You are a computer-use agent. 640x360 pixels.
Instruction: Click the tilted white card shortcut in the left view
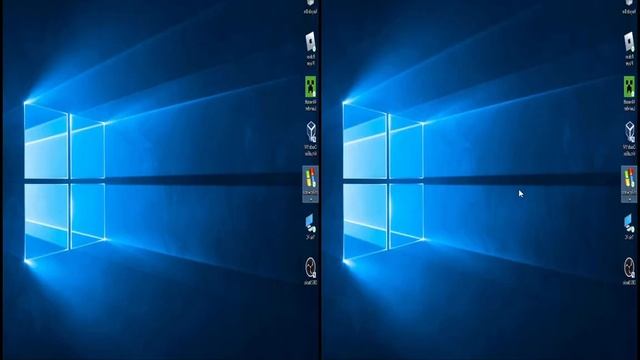coord(311,42)
